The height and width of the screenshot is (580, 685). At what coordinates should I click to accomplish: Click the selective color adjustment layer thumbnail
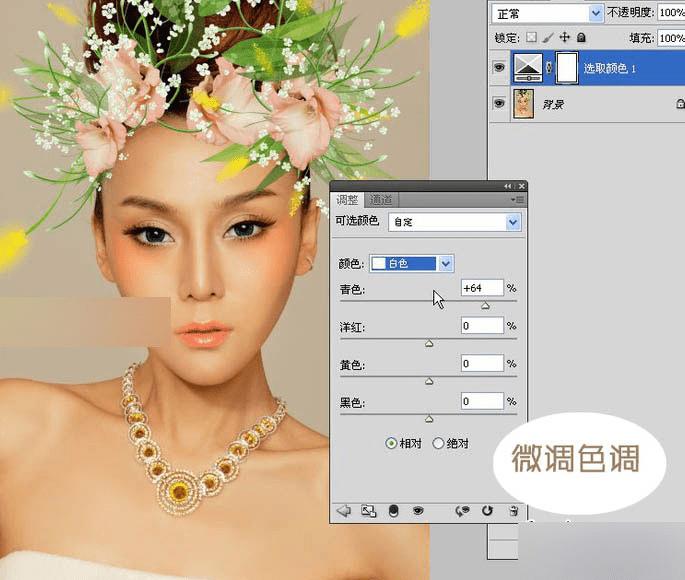click(x=528, y=68)
